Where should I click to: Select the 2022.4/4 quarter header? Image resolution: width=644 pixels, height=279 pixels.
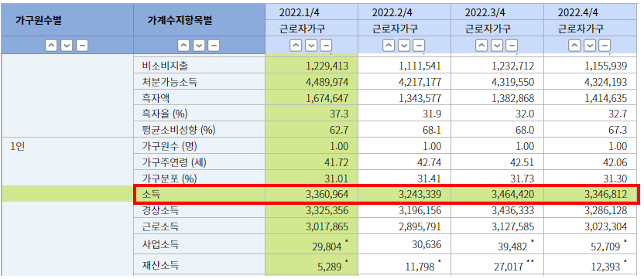[577, 12]
